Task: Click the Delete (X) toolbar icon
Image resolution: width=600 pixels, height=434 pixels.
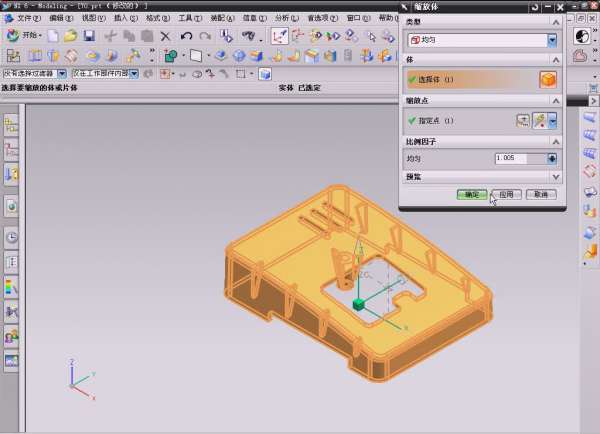Action: [x=164, y=36]
